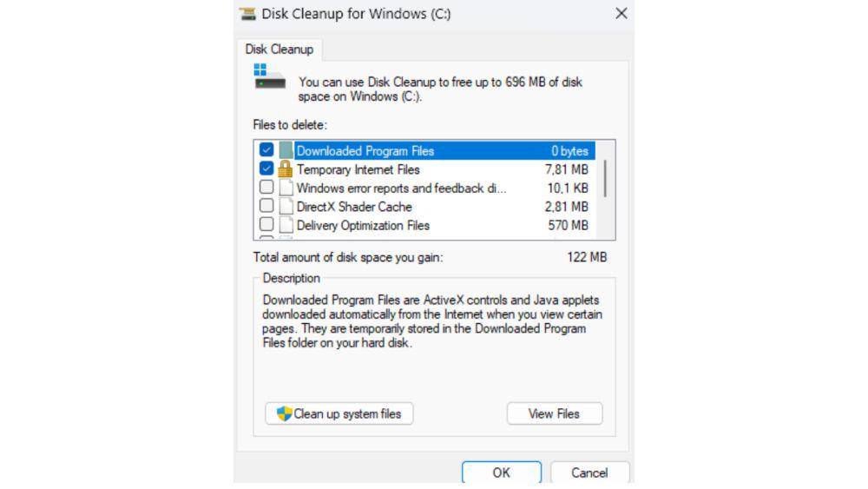Image resolution: width=868 pixels, height=489 pixels.
Task: Click the files list scrollbar thumb
Action: (x=605, y=178)
